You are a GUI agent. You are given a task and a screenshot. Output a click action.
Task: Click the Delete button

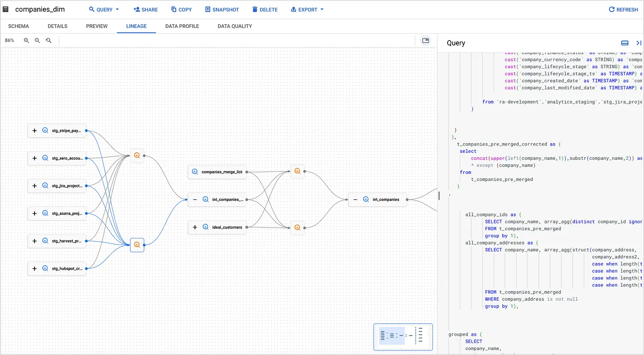tap(265, 10)
